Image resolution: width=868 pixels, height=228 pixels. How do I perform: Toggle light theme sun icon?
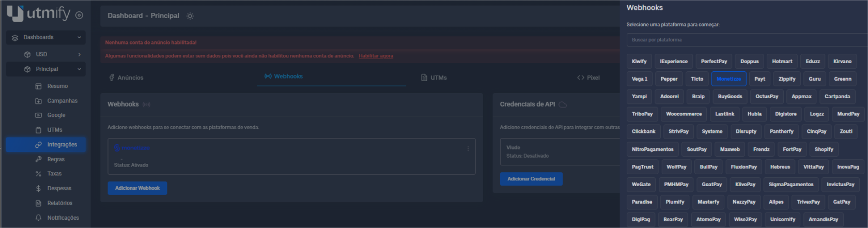pyautogui.click(x=190, y=16)
